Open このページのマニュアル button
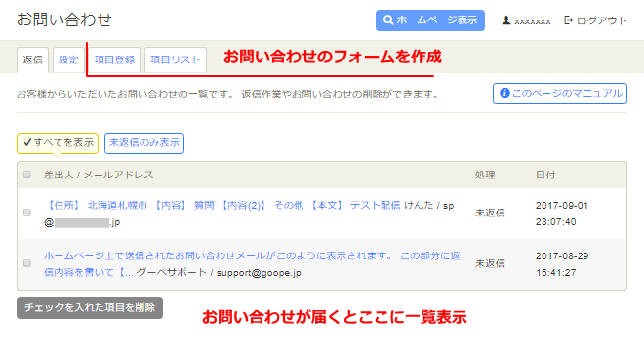The height and width of the screenshot is (351, 644). click(560, 94)
